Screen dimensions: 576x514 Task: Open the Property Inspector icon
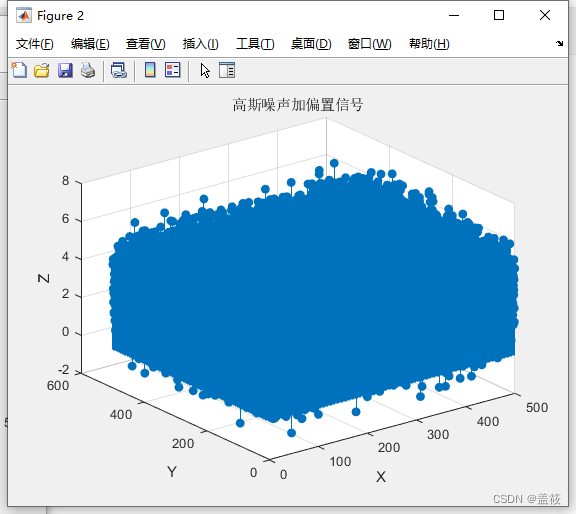click(227, 70)
